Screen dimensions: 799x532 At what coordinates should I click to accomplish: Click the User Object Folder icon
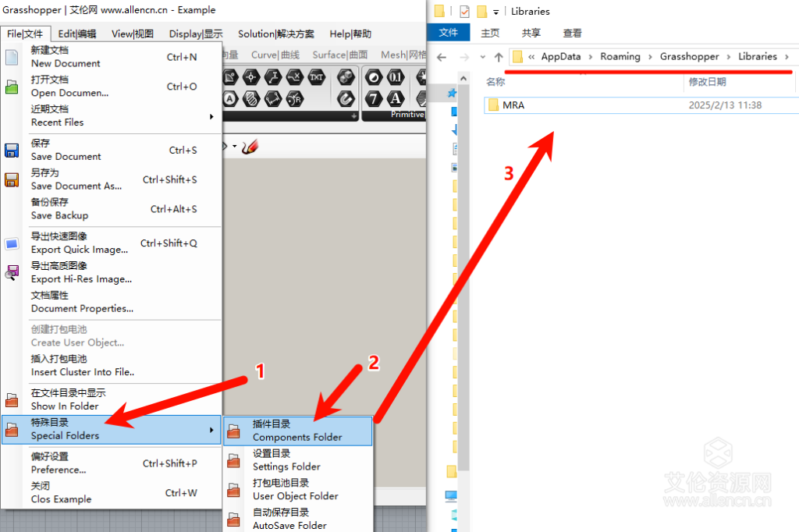tap(234, 490)
